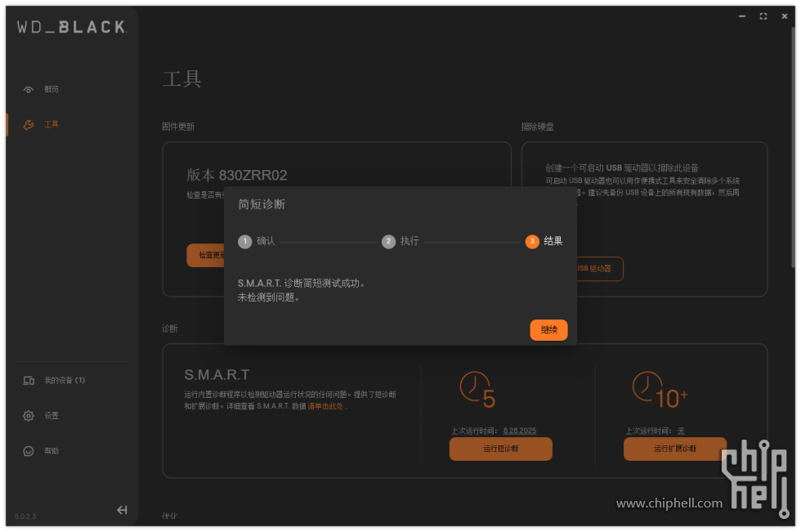Click step 3 circle 结果
The image size is (801, 532).
point(532,242)
